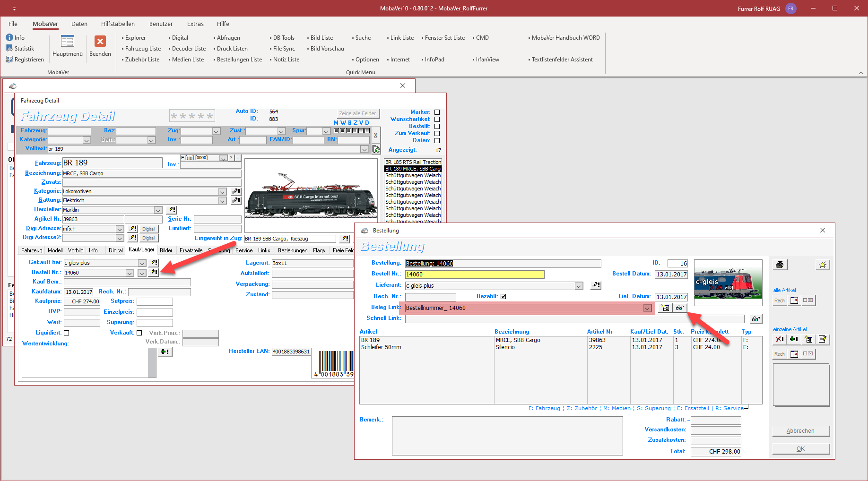Toggle the Daten checkbox
Screen dimensions: 868x481
click(437, 140)
